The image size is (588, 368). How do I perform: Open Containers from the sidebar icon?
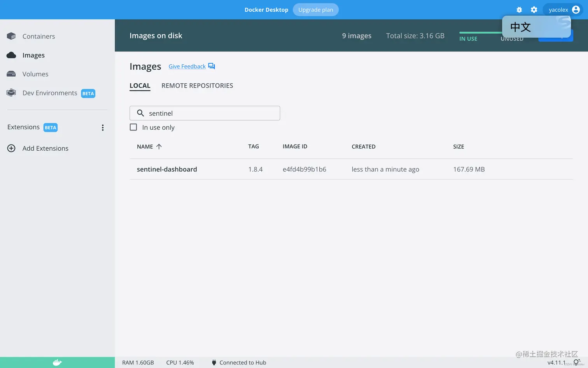point(11,36)
